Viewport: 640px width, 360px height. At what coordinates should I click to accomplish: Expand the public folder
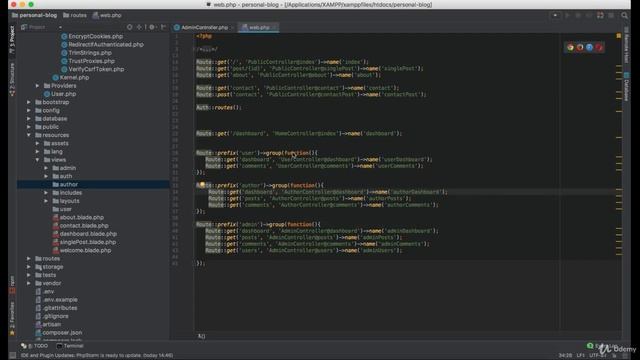[x=29, y=127]
